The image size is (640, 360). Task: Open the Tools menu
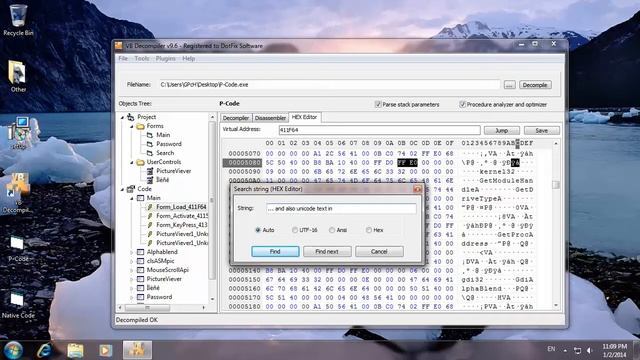(142, 58)
